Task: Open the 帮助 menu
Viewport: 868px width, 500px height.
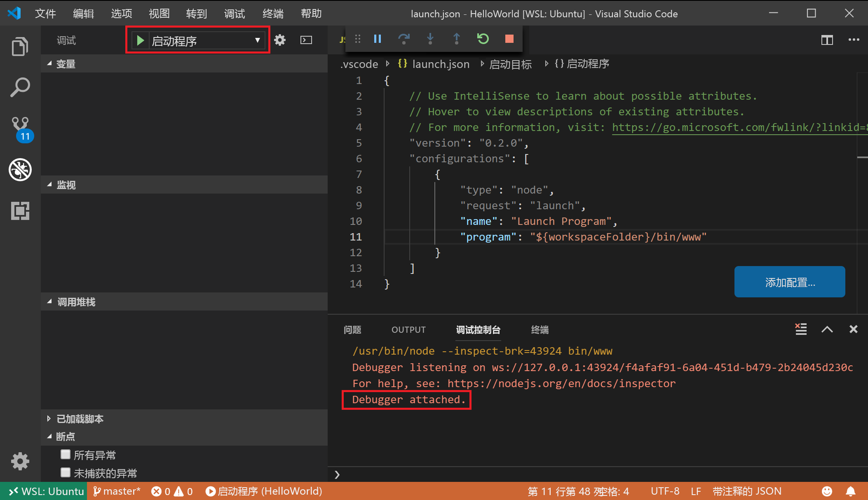Action: click(x=311, y=14)
